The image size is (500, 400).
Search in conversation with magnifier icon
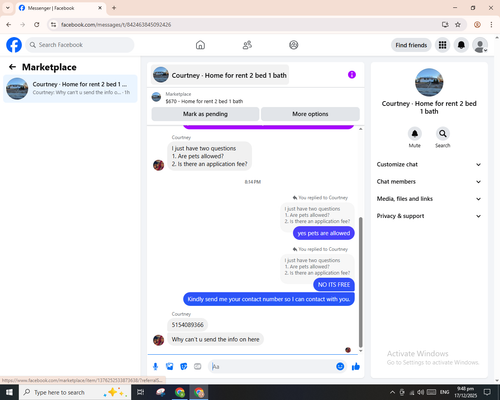tap(443, 134)
